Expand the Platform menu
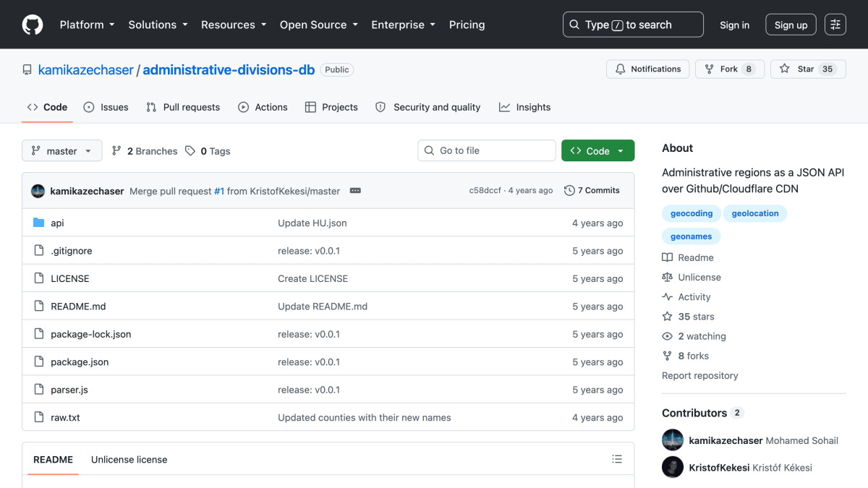Screen dimensions: 868x488 tap(87, 25)
